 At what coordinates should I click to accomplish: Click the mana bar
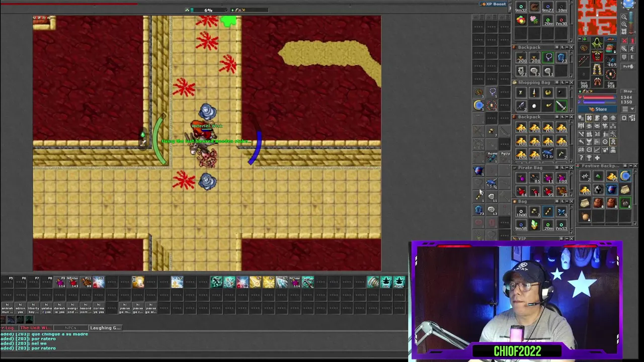coord(599,102)
